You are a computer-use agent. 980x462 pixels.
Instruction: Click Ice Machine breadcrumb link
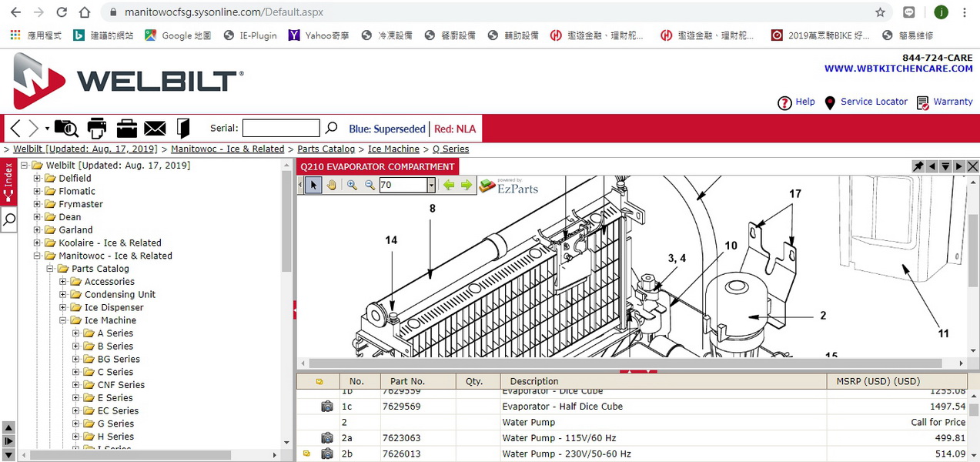[x=393, y=149]
